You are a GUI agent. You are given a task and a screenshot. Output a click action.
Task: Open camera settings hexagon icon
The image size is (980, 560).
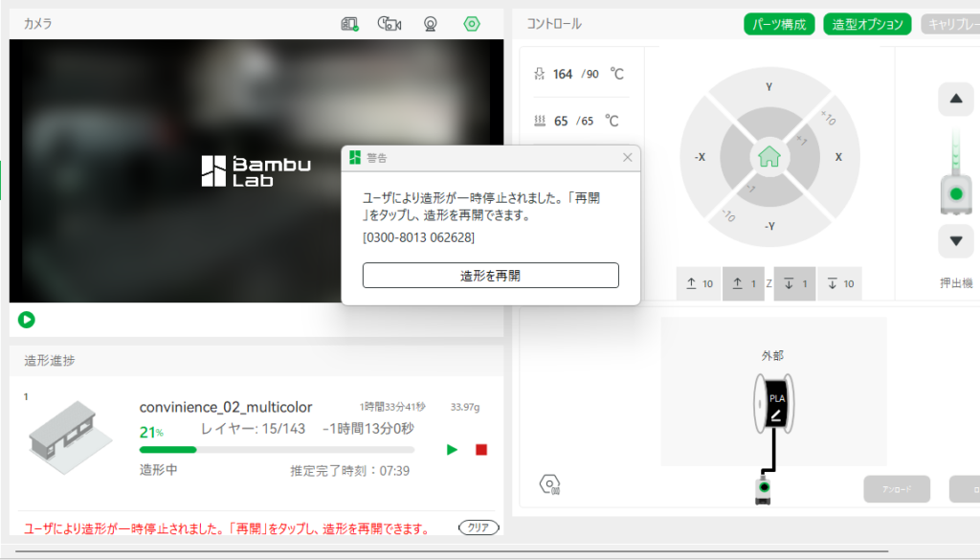[472, 24]
